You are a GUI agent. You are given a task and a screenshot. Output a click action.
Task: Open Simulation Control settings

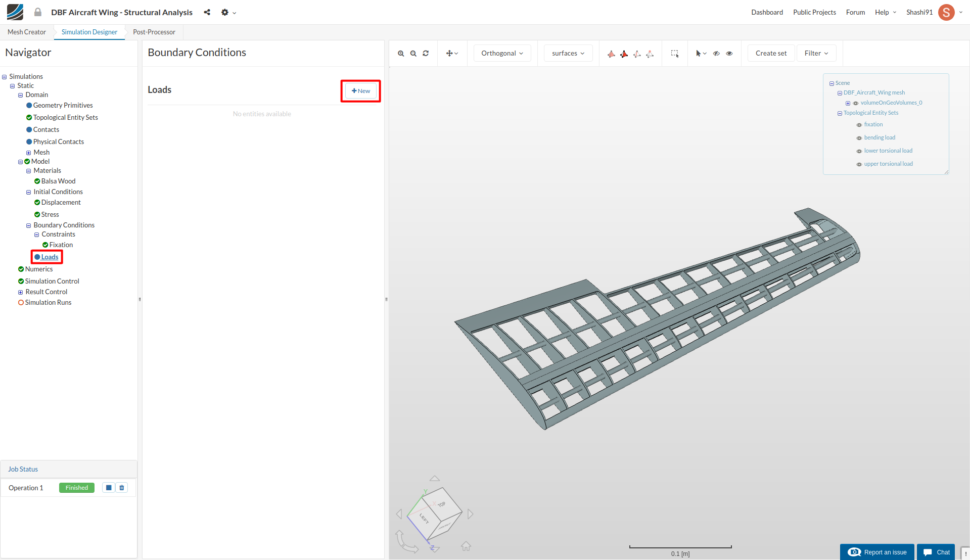point(52,282)
